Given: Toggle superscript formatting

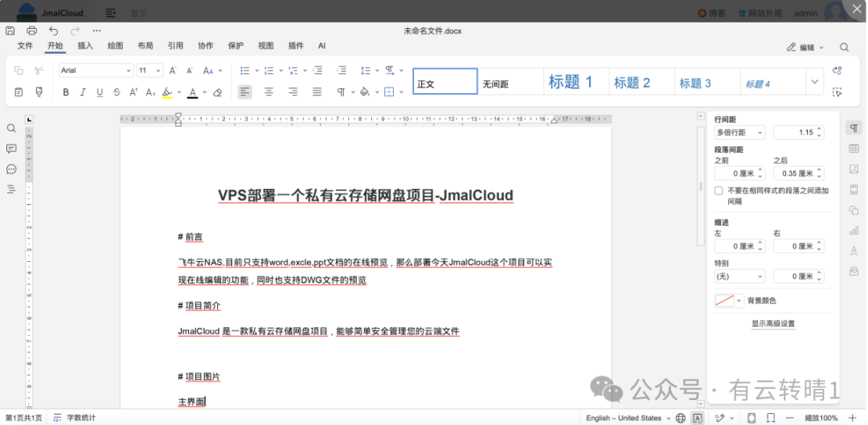Looking at the screenshot, I should pos(133,92).
